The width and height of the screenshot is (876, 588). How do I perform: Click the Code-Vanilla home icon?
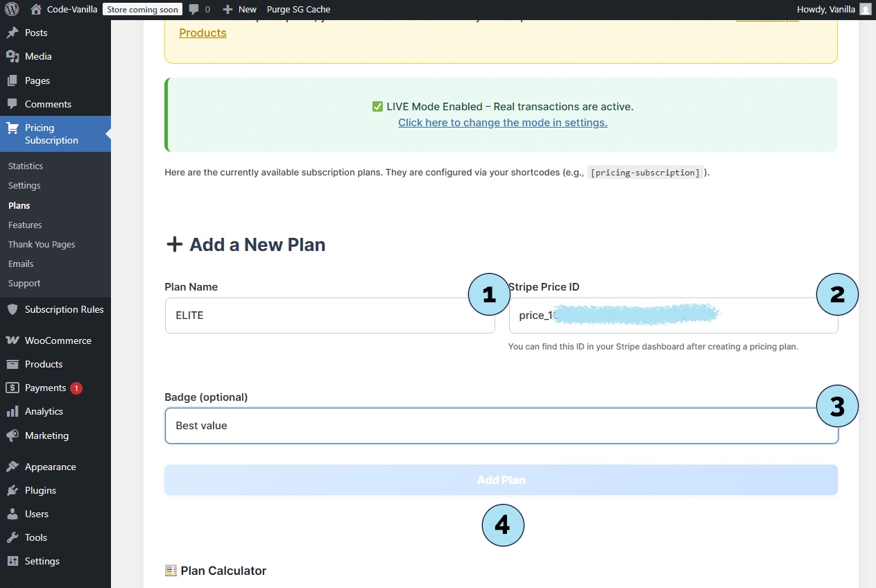36,9
